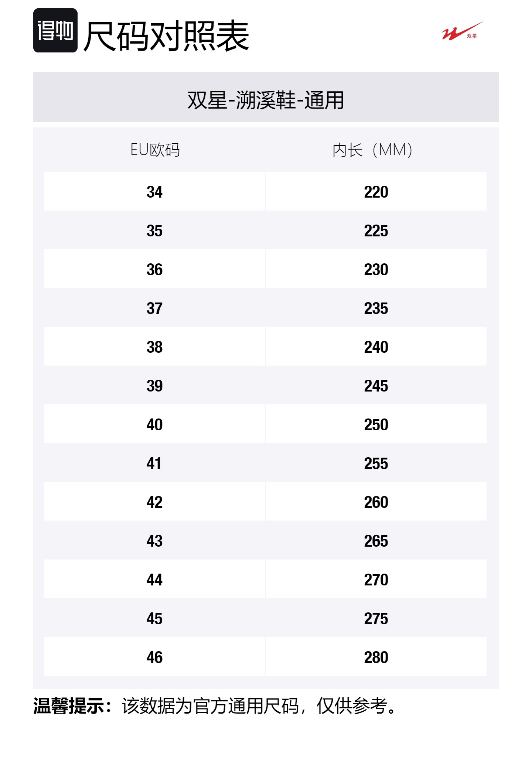Select the EU size 46 cell
The image size is (532, 769).
[154, 657]
